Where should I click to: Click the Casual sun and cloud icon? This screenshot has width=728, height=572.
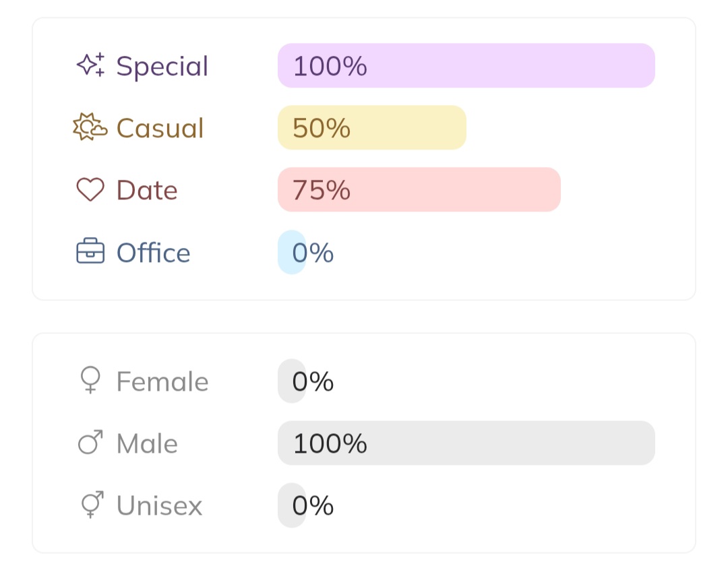pos(90,127)
